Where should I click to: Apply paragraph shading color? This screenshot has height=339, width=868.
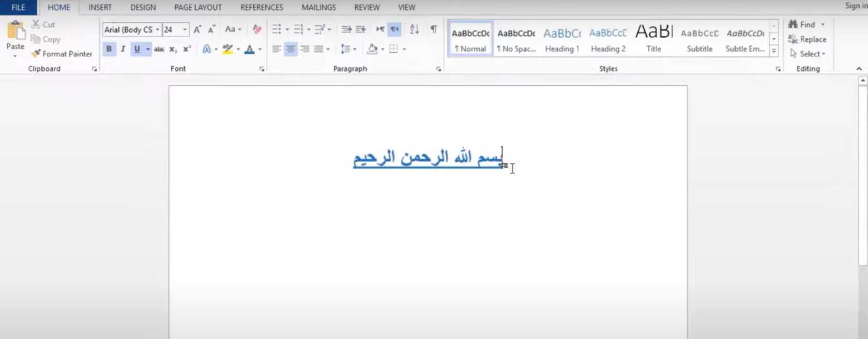point(372,49)
